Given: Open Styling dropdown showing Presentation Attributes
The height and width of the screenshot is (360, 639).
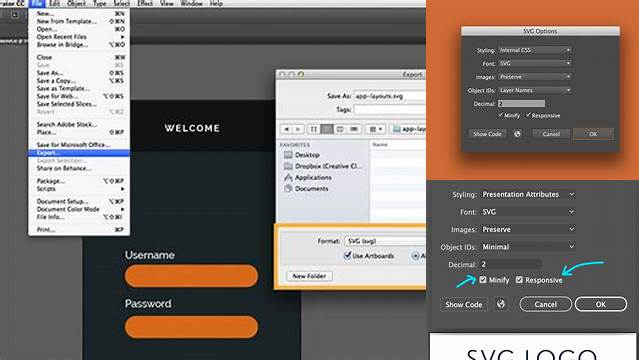Looking at the screenshot, I should [528, 194].
